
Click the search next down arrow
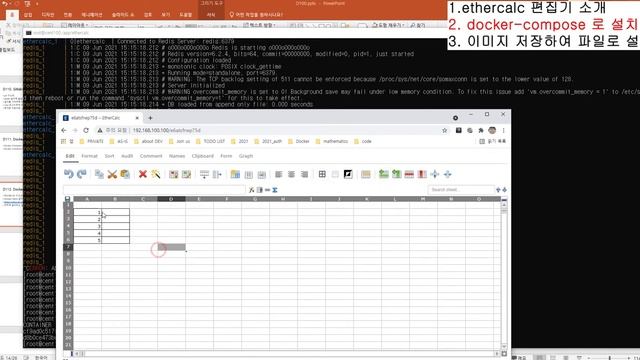click(x=504, y=190)
